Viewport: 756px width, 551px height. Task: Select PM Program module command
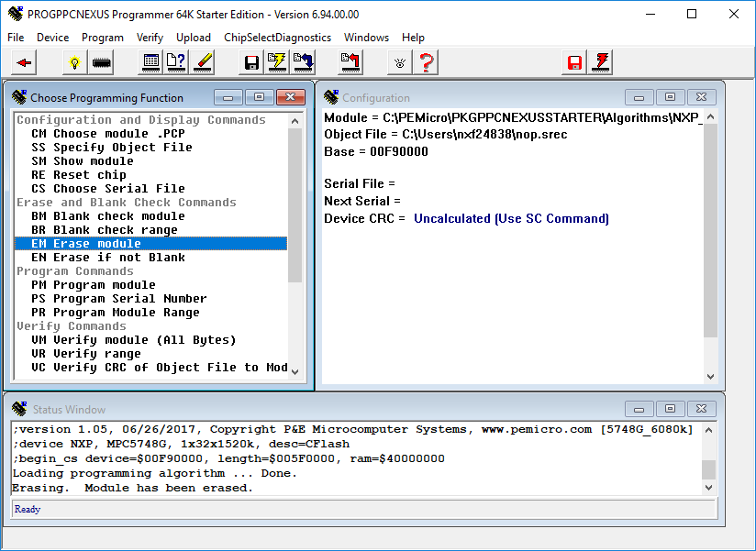click(x=150, y=284)
